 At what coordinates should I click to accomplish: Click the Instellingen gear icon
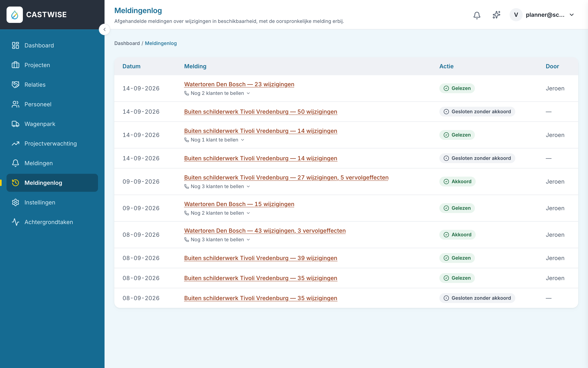(x=16, y=202)
